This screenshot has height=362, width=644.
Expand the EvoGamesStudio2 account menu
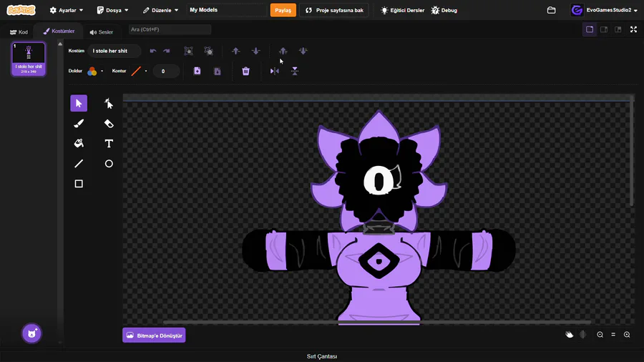tap(604, 10)
